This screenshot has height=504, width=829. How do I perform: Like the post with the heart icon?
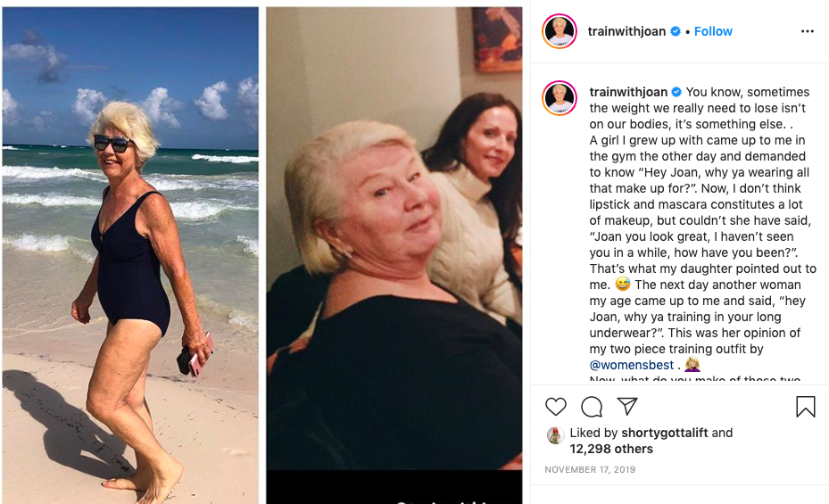click(x=556, y=407)
